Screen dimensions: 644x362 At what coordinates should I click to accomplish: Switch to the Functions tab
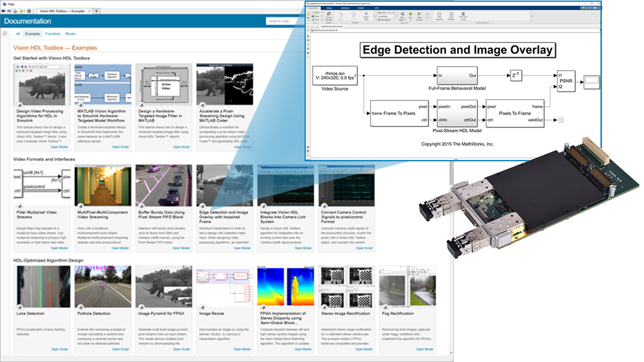(x=53, y=34)
